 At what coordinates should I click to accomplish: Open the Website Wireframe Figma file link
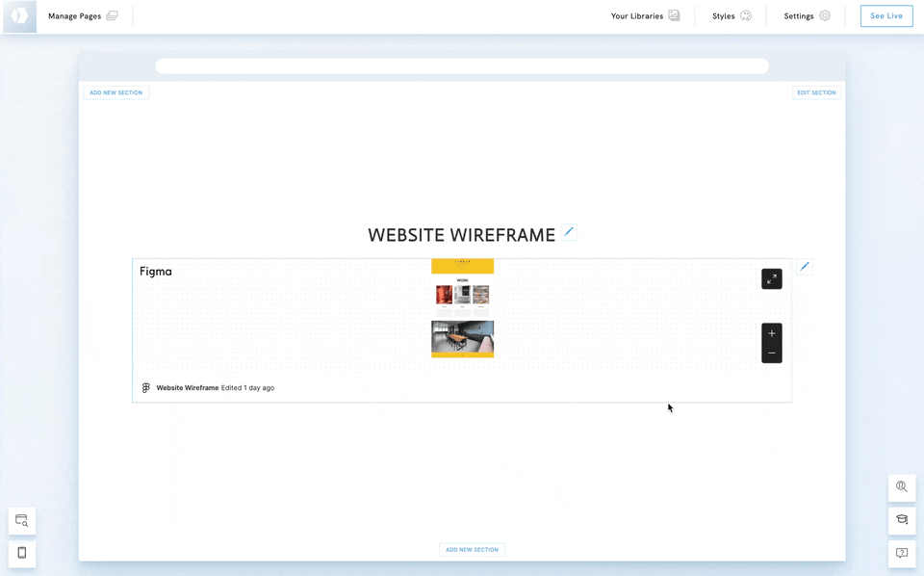pyautogui.click(x=187, y=388)
